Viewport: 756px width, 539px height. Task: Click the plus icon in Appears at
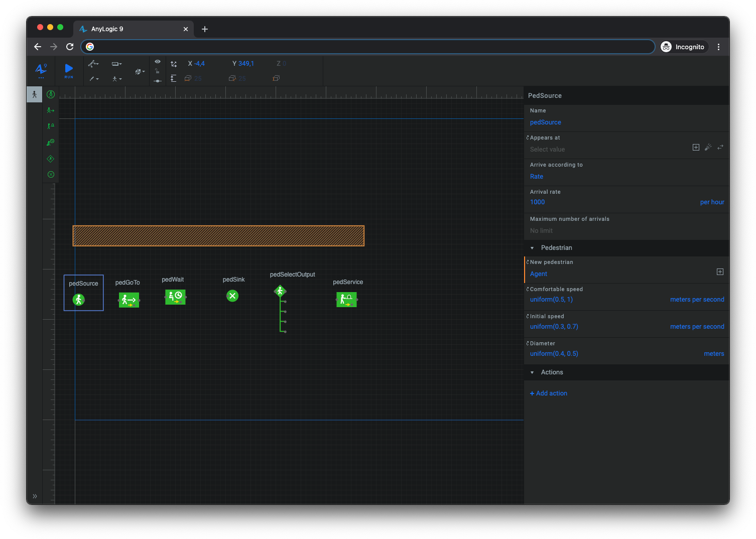pos(696,148)
